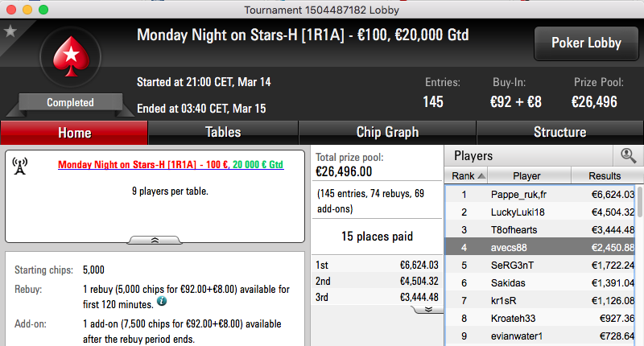Click the broadcast antenna icon
The width and height of the screenshot is (644, 346).
(19, 167)
